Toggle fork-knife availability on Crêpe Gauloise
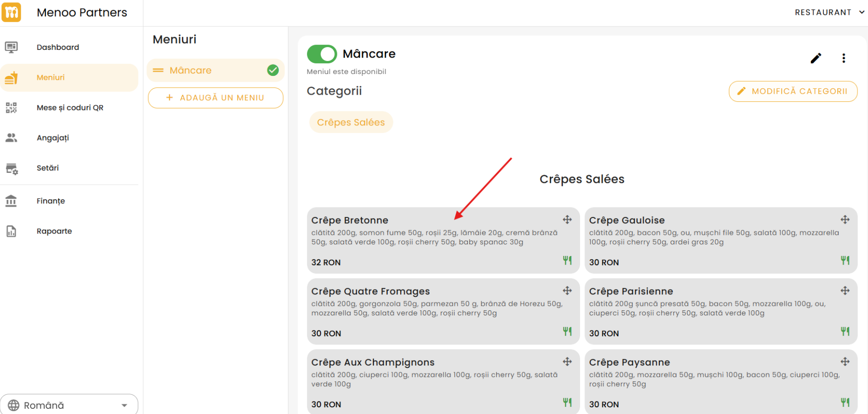 click(x=845, y=260)
